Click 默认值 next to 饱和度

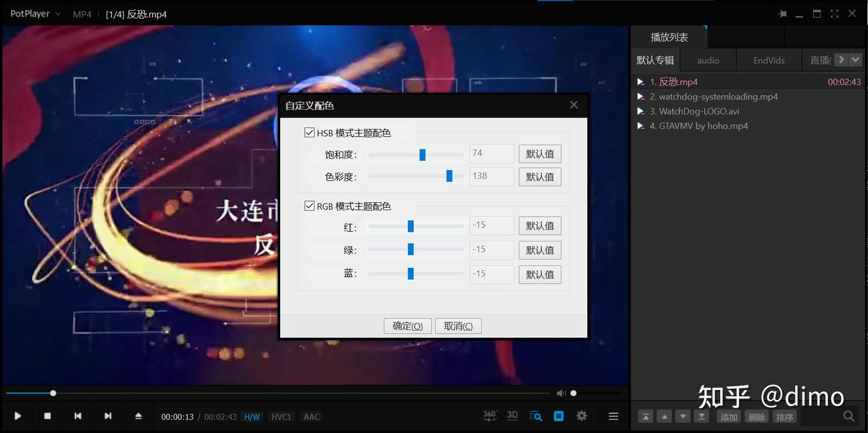pos(539,154)
